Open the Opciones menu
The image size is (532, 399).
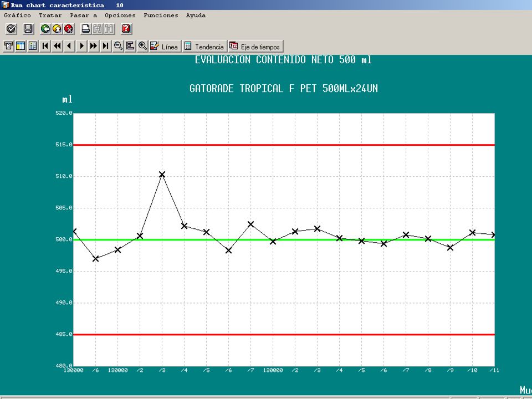click(120, 16)
